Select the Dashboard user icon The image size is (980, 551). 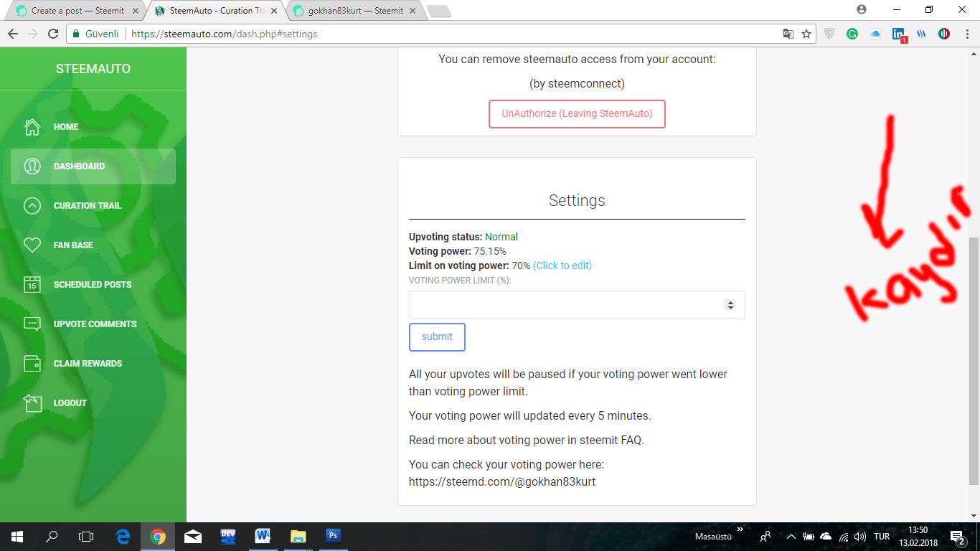click(x=32, y=166)
